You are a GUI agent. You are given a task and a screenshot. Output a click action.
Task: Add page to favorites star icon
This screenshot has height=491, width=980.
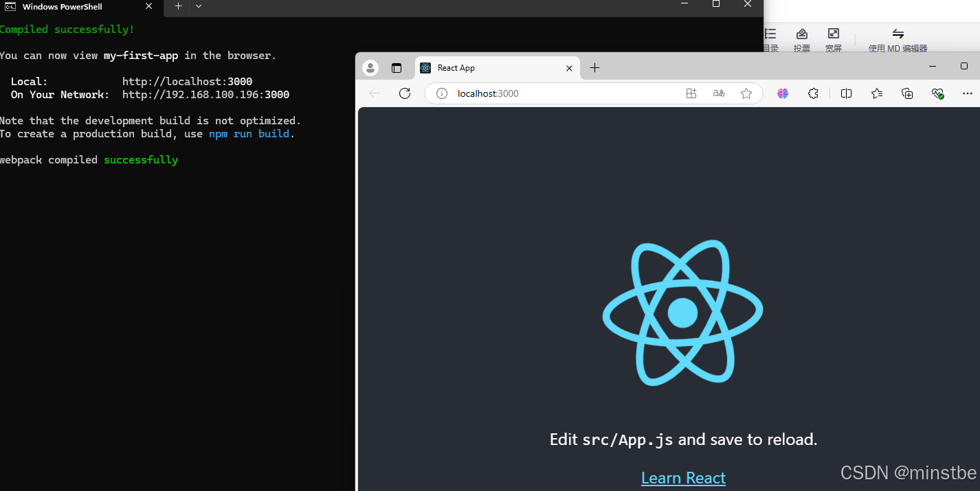746,93
